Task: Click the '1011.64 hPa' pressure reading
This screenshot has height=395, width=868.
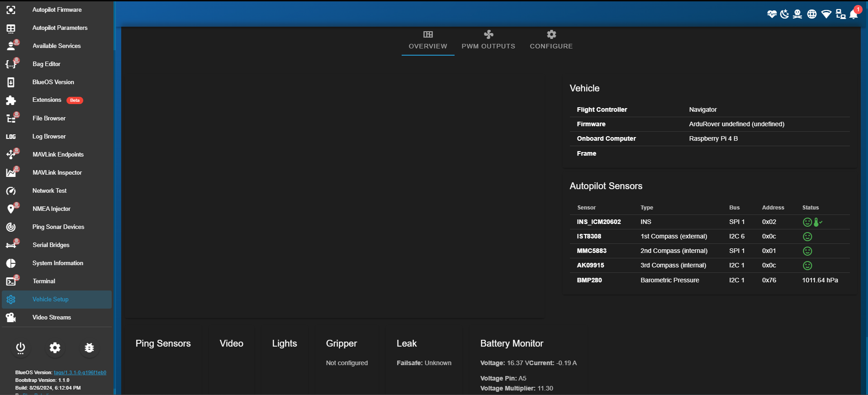Action: coord(820,280)
